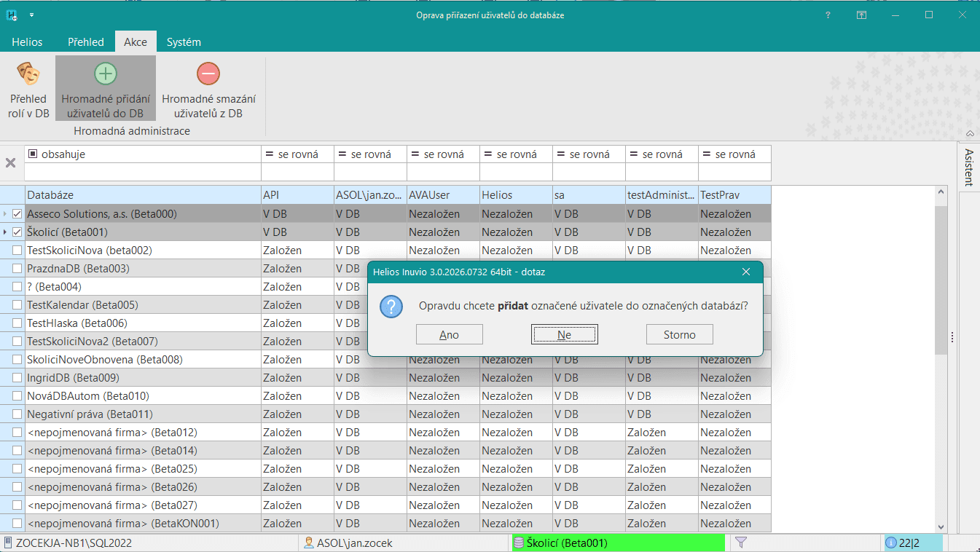
Task: Click the help question mark in title bar
Action: tap(828, 15)
